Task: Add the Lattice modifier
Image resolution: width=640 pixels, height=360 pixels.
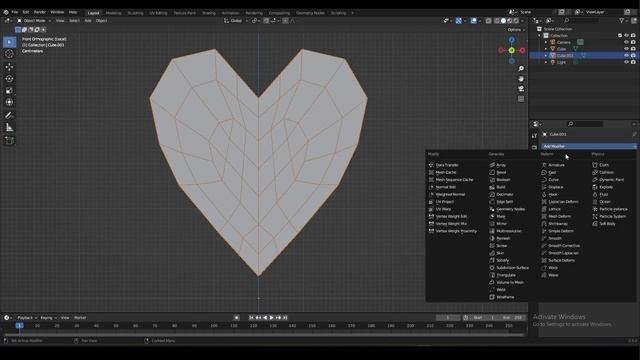Action: coord(554,209)
